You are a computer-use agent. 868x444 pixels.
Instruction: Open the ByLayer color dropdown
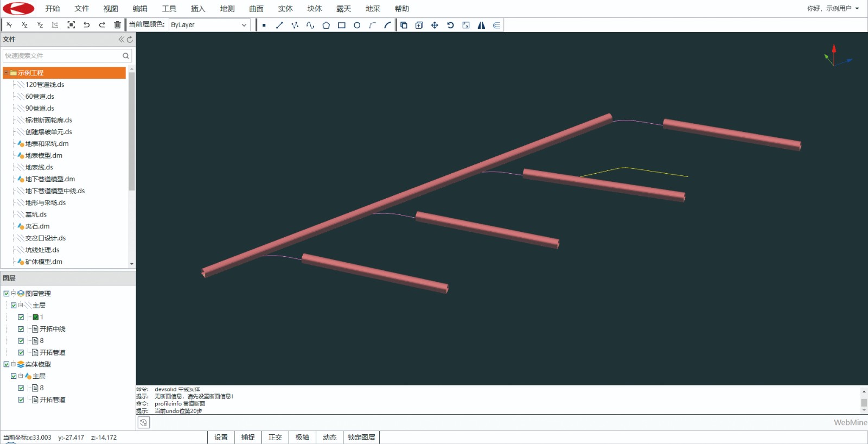point(209,25)
